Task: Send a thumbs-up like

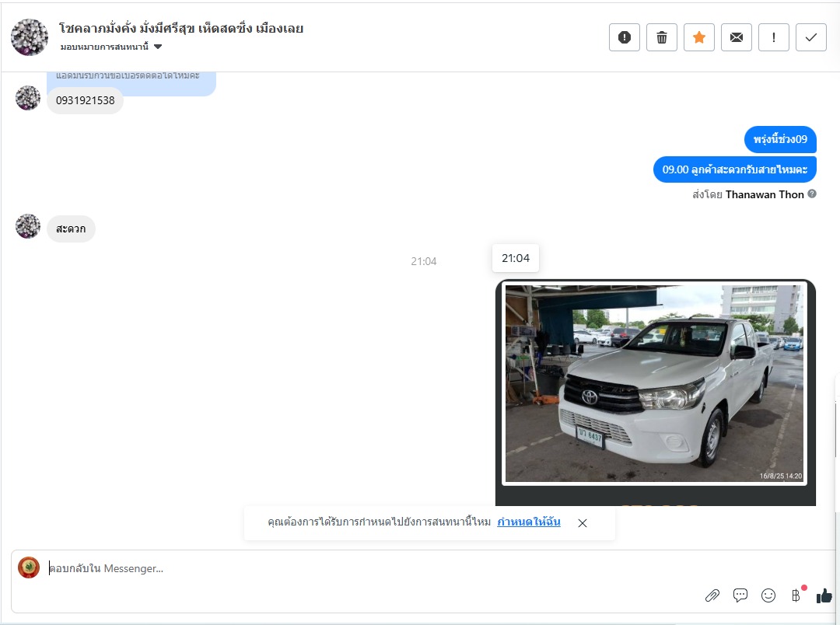Action: tap(824, 595)
